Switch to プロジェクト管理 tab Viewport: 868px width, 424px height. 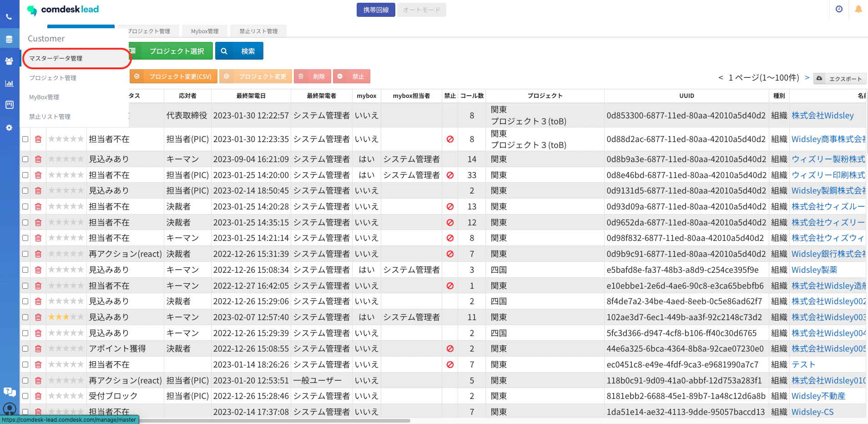[149, 31]
